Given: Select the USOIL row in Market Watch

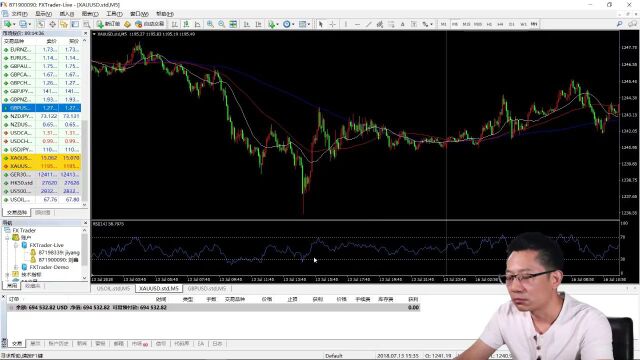Looking at the screenshot, I should (x=41, y=200).
